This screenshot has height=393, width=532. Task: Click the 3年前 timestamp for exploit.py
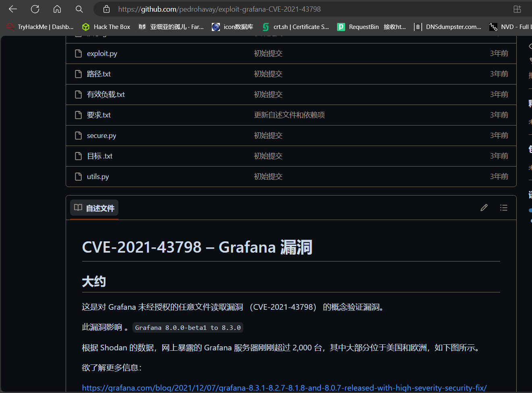coord(499,53)
